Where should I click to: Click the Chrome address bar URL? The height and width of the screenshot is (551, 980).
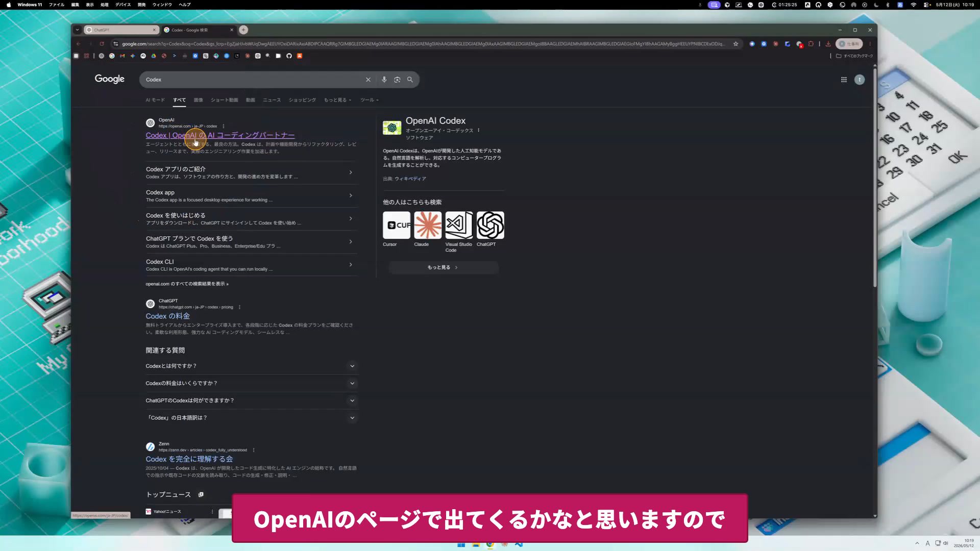pyautogui.click(x=423, y=44)
